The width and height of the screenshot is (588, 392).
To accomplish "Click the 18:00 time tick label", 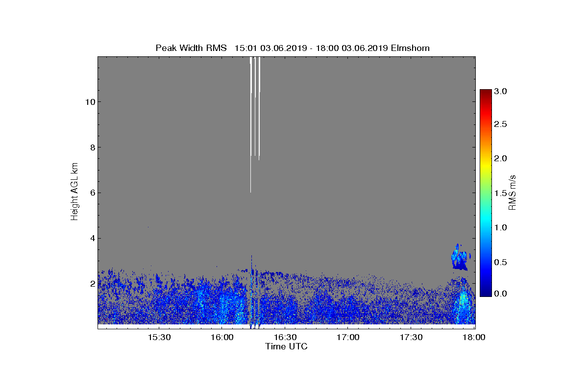I will 474,338.
